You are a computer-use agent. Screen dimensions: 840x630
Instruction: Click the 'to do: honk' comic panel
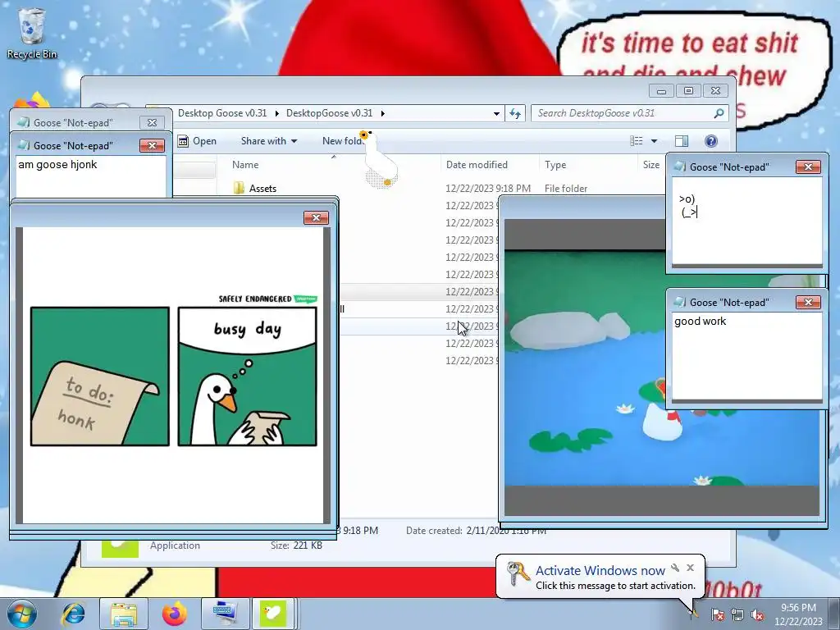pyautogui.click(x=99, y=376)
